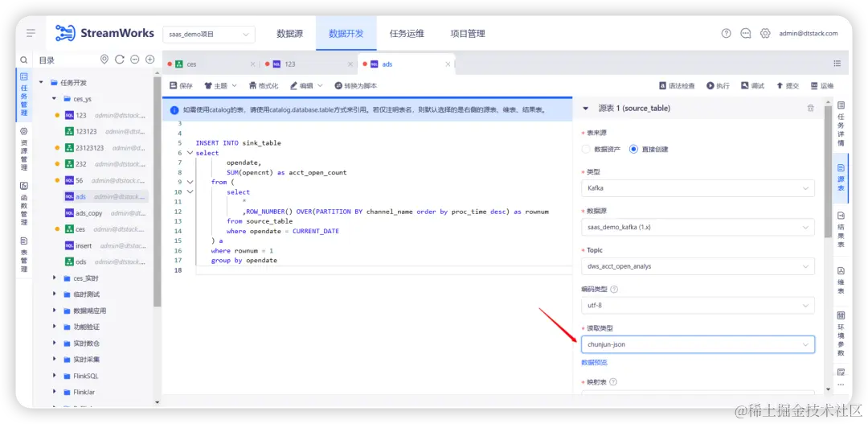Expand the ces_实时 folder

(55, 278)
